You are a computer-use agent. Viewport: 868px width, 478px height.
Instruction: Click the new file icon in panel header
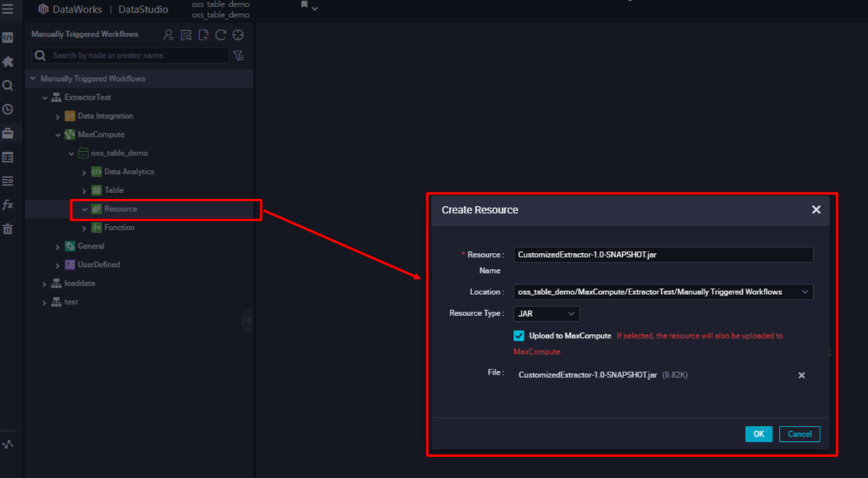203,35
